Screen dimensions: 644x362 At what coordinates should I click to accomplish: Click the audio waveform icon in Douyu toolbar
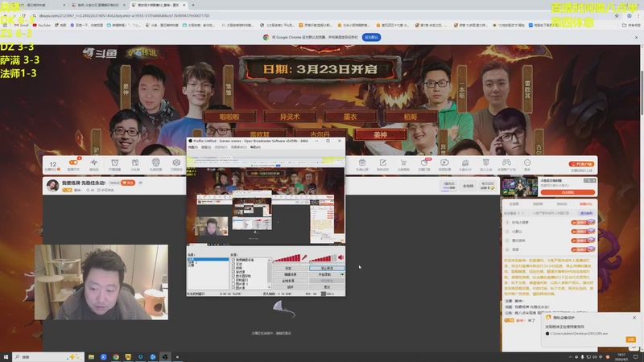tap(94, 162)
